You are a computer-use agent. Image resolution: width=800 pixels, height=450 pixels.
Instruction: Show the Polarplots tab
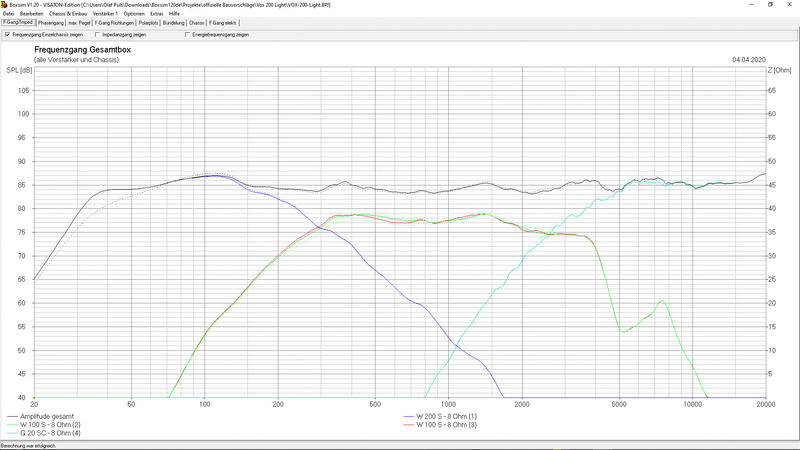pyautogui.click(x=147, y=22)
